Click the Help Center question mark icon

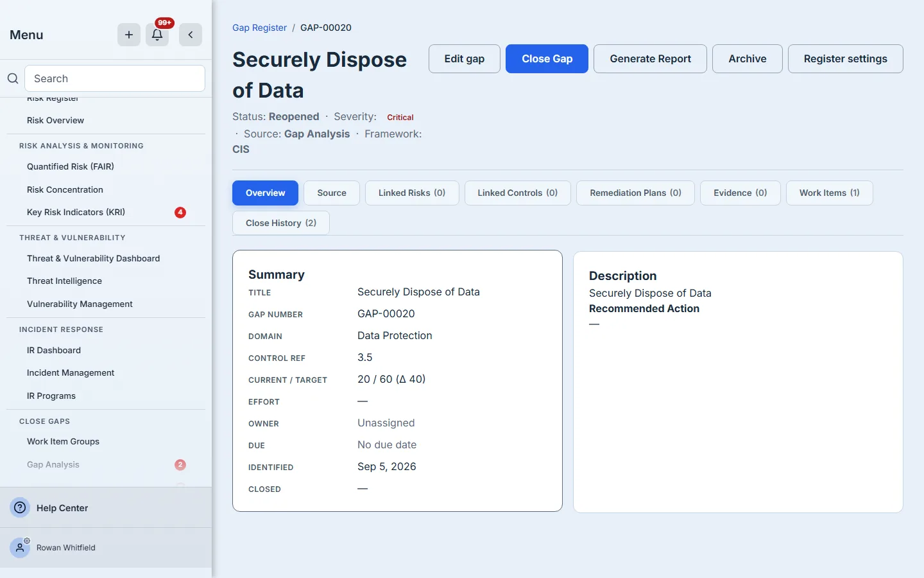[x=21, y=508]
